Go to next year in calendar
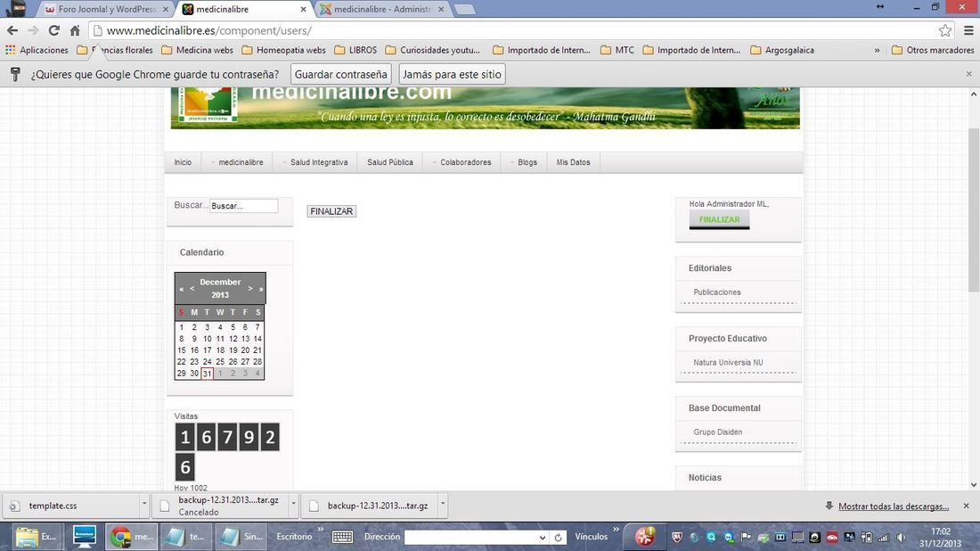 (x=261, y=289)
